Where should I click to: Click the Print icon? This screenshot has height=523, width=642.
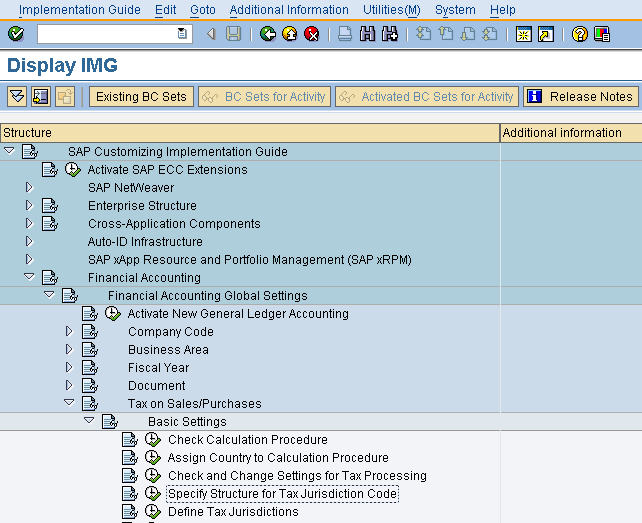click(345, 34)
